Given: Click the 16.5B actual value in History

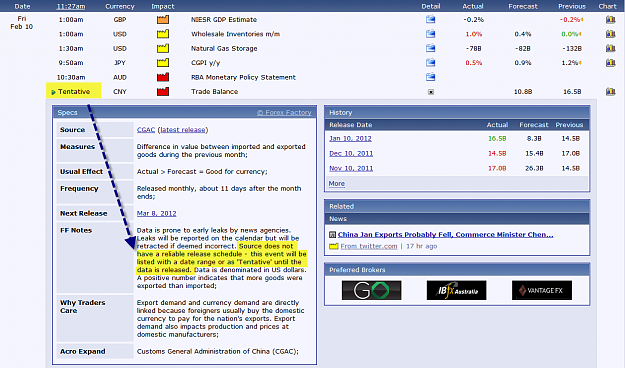Looking at the screenshot, I should point(497,138).
